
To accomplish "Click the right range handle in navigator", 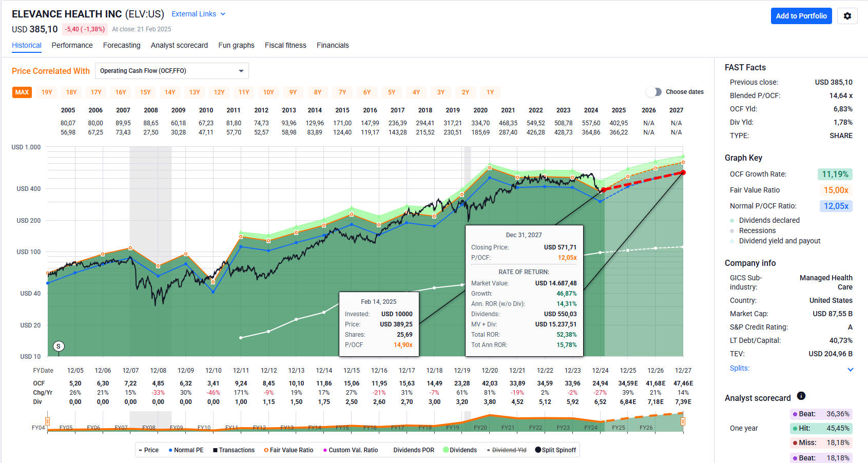I will (683, 421).
